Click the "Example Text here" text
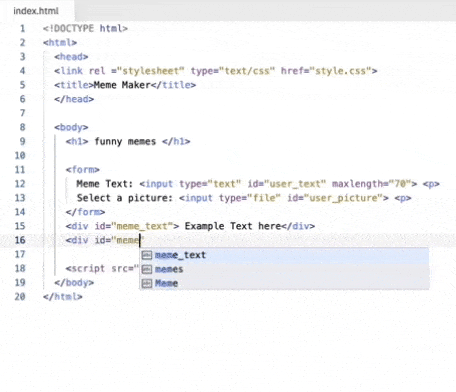 233,226
